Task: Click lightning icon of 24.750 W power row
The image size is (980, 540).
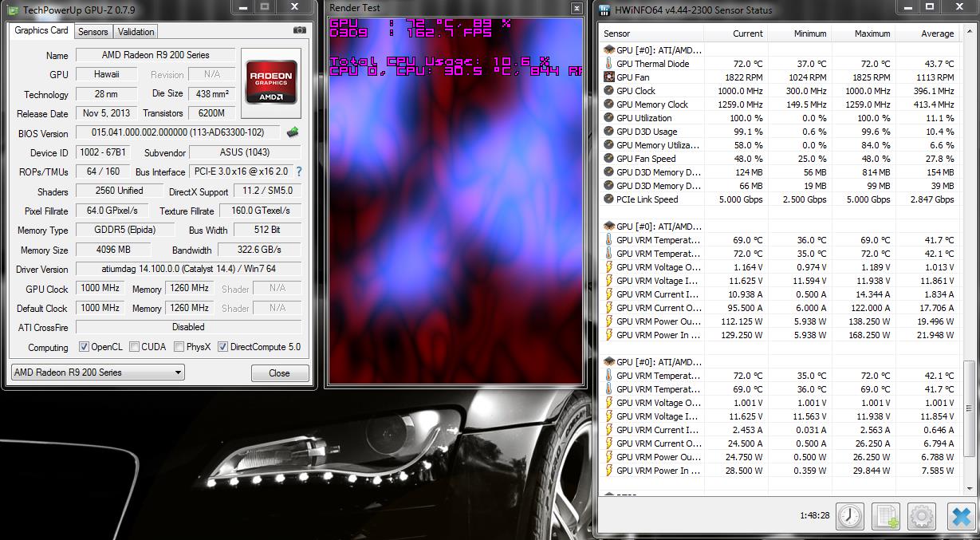Action: (x=609, y=457)
